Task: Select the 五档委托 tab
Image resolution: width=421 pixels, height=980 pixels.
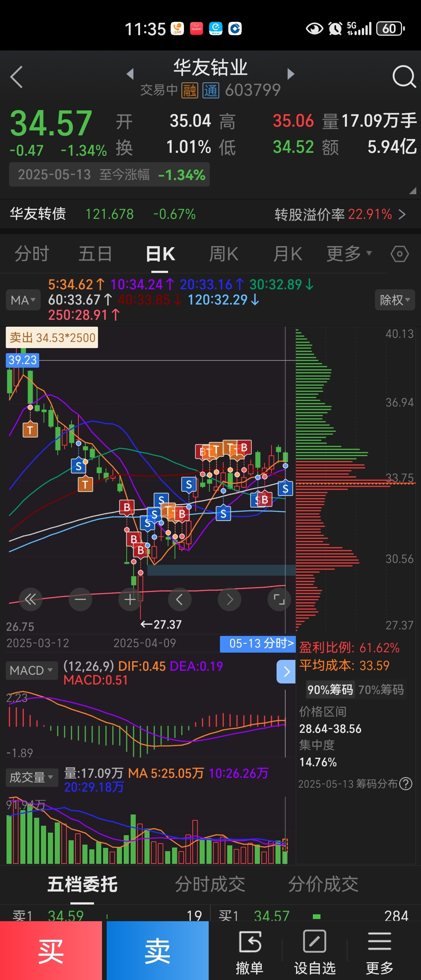Action: pyautogui.click(x=82, y=884)
